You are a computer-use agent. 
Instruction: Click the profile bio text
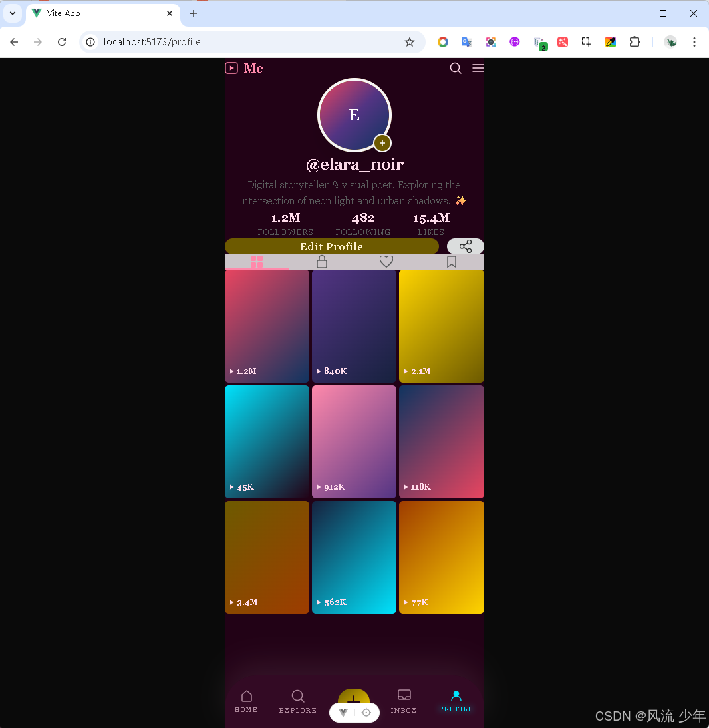point(354,193)
